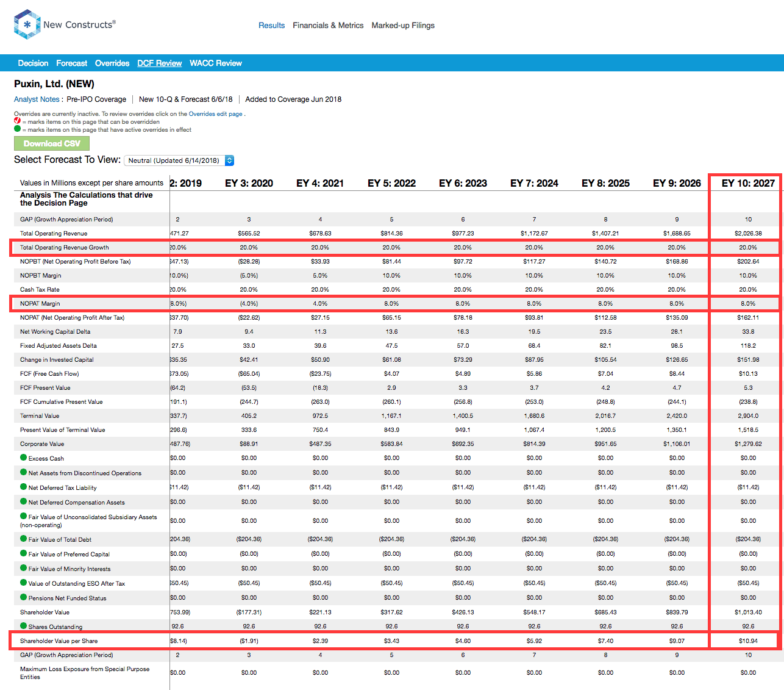
Task: Click the Shareholder Value per Share row label
Action: click(x=59, y=641)
